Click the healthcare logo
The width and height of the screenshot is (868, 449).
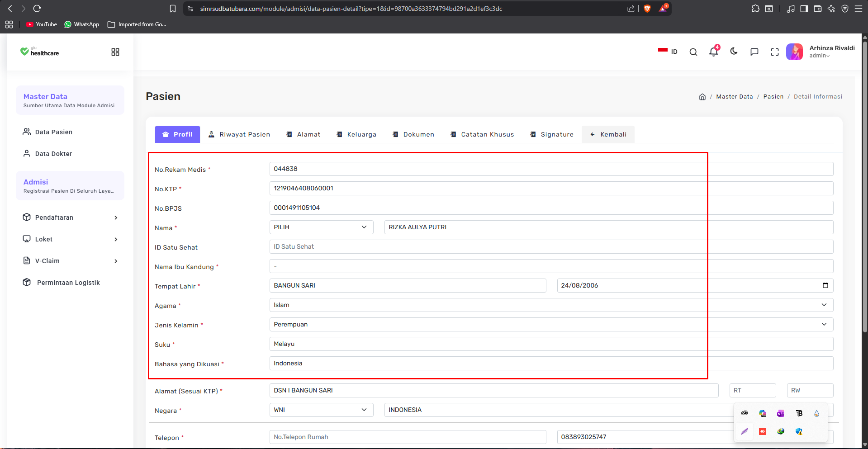point(40,52)
